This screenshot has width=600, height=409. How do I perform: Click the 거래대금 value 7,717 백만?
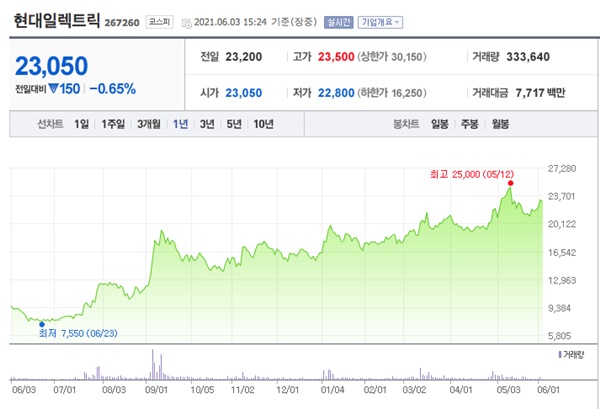[x=540, y=93]
